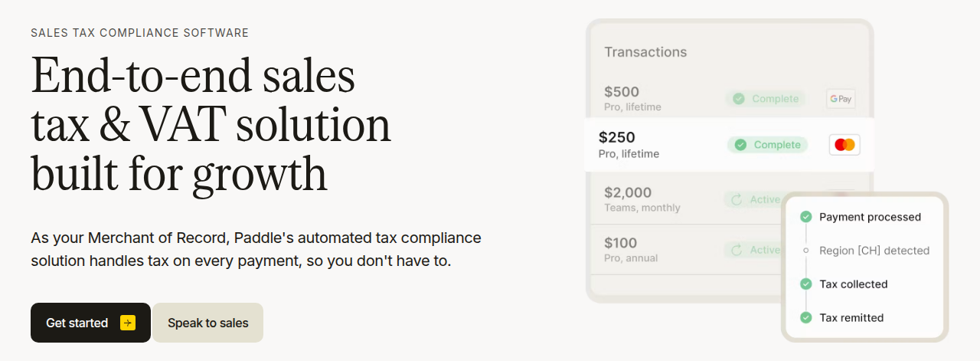Select the $100 Pro, annual transaction
The image size is (980, 361).
point(683,250)
